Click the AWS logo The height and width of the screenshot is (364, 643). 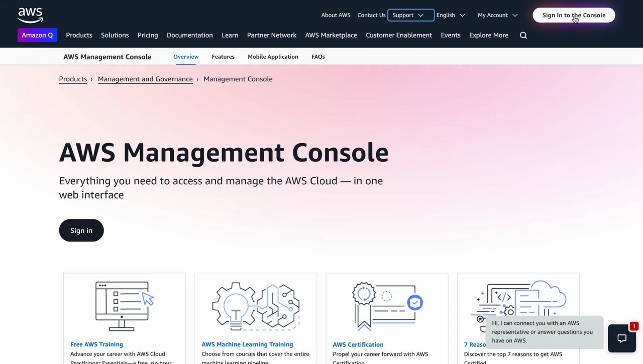[x=30, y=15]
